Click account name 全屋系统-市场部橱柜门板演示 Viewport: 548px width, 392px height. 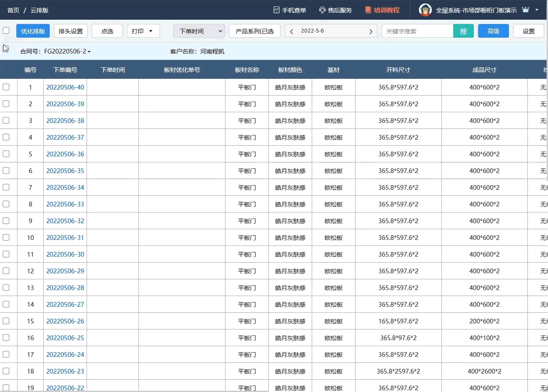tap(476, 10)
